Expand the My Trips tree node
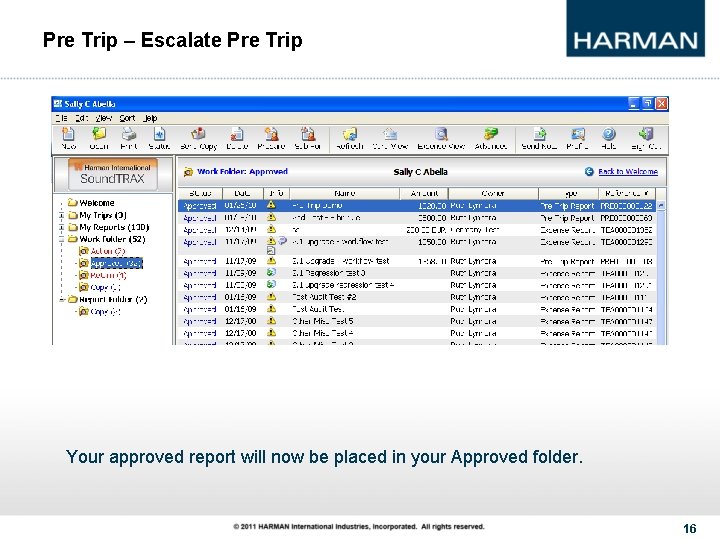 62,215
